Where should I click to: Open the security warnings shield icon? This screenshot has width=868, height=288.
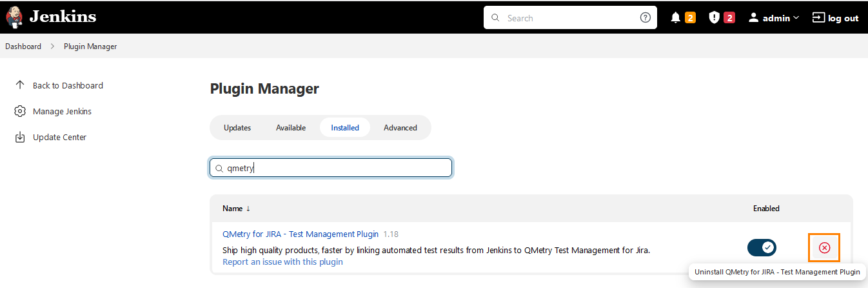tap(714, 18)
